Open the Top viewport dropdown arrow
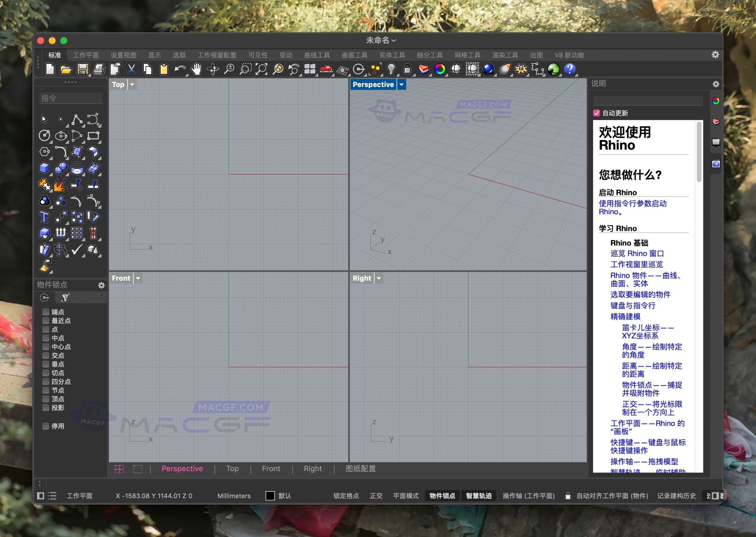This screenshot has width=756, height=537. 132,84
